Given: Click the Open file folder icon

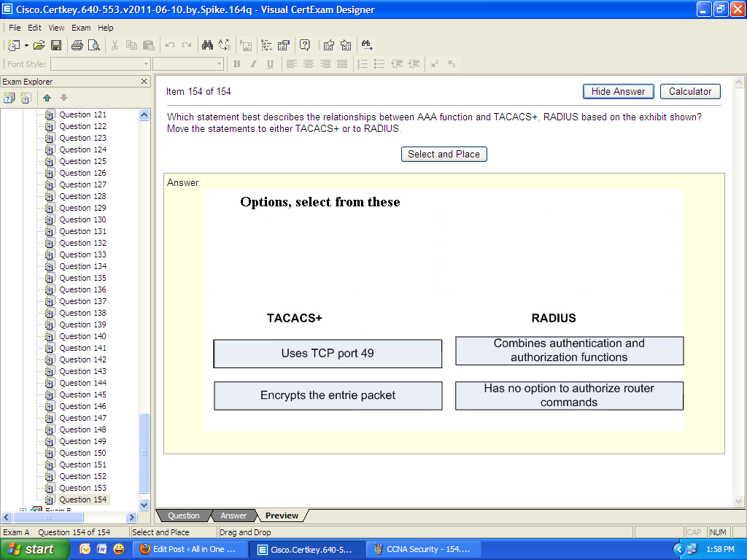Looking at the screenshot, I should click(39, 45).
